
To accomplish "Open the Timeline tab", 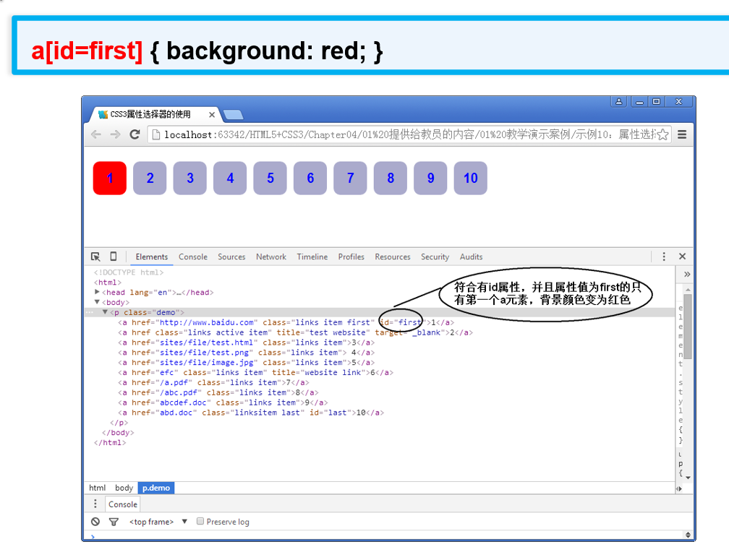I will click(312, 257).
